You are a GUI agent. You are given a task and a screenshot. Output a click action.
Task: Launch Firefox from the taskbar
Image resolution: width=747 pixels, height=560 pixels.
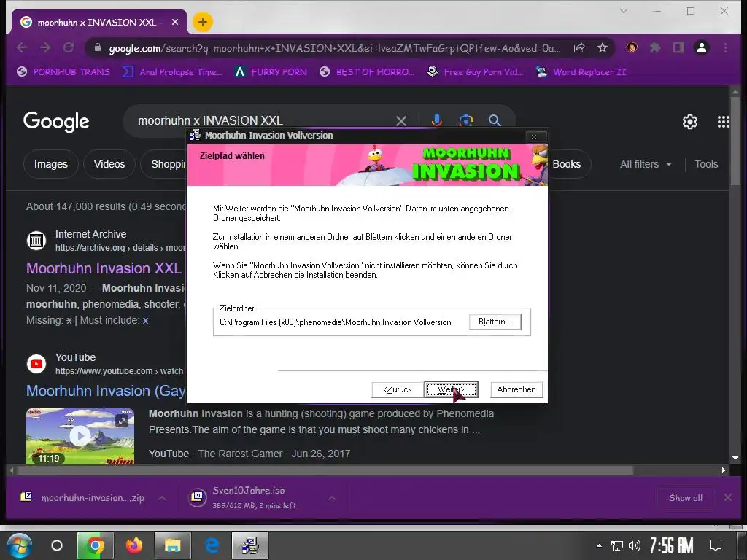(x=134, y=545)
